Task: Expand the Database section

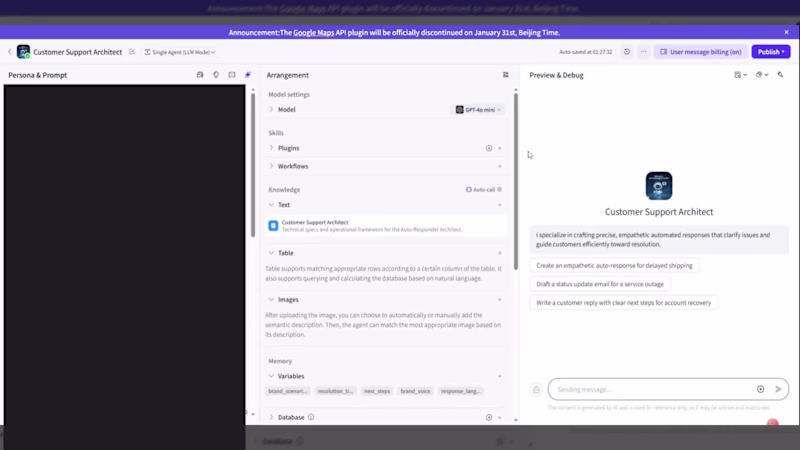Action: coord(271,417)
